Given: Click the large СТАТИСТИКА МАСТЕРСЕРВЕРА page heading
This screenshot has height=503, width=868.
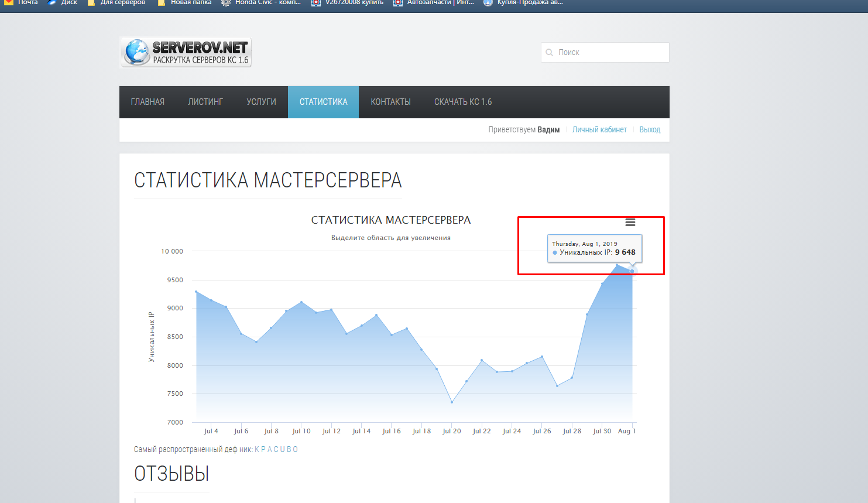Looking at the screenshot, I should [x=268, y=180].
